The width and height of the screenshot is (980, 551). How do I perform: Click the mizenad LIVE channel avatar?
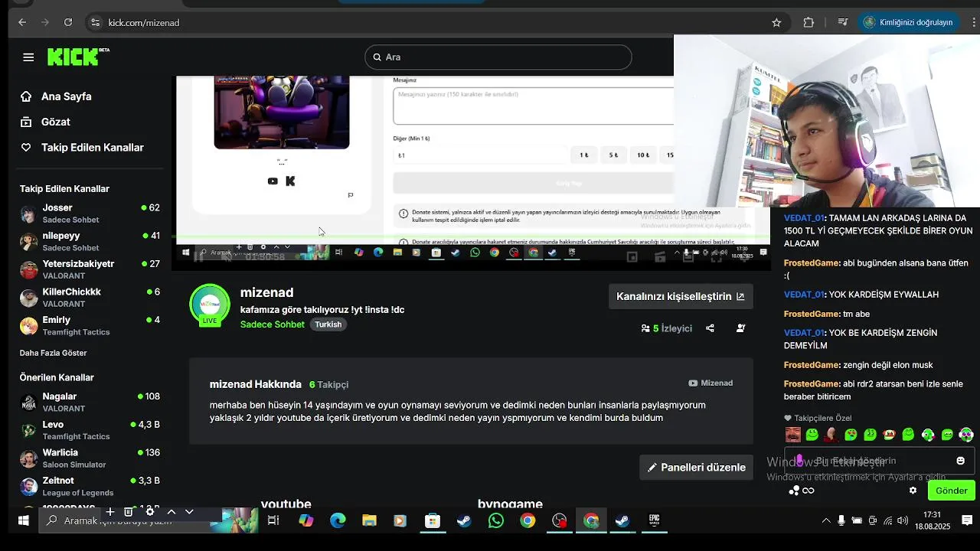click(209, 305)
